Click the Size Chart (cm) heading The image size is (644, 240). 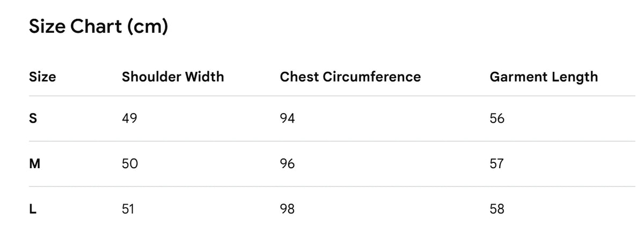click(98, 27)
